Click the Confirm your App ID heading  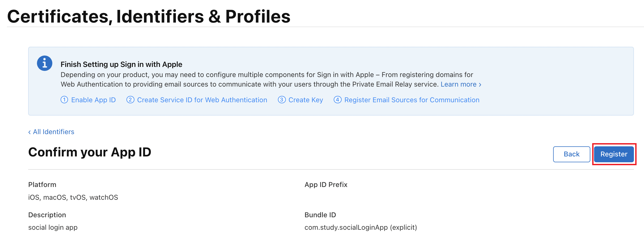pyautogui.click(x=90, y=152)
